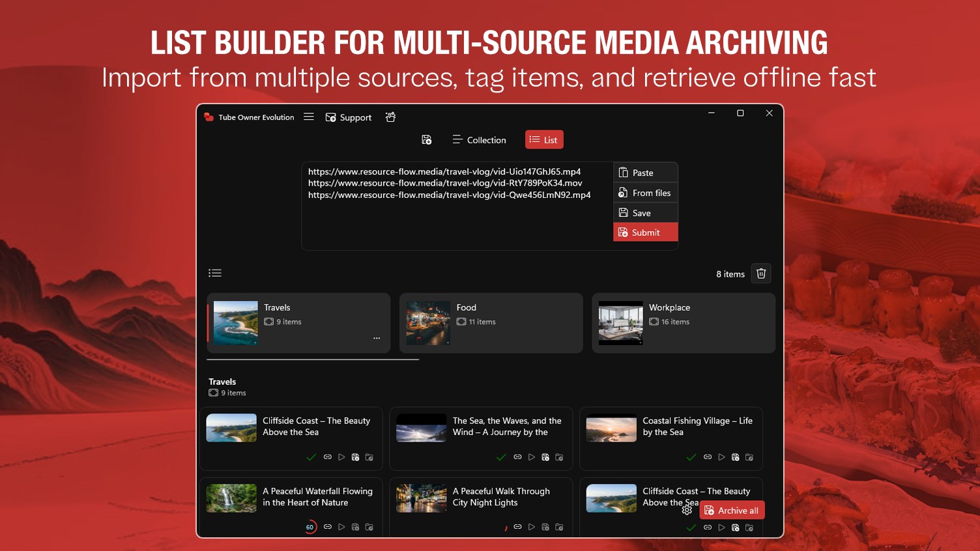Select the Food collection card
The width and height of the screenshot is (980, 551).
(x=491, y=323)
